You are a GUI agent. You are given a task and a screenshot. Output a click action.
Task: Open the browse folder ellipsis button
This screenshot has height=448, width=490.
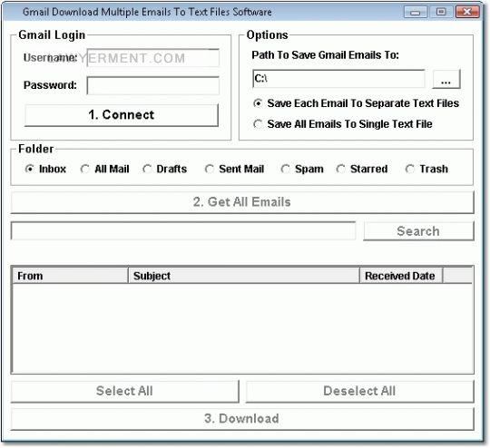(446, 79)
